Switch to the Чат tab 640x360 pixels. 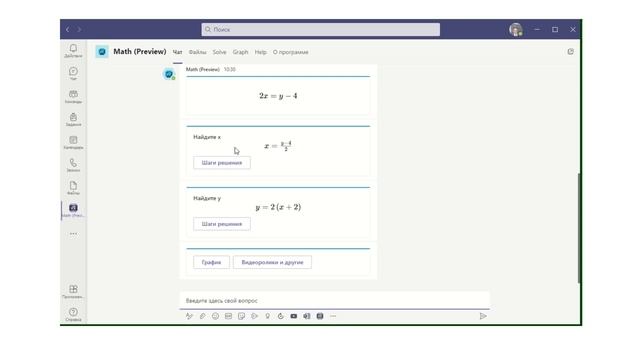click(x=177, y=52)
